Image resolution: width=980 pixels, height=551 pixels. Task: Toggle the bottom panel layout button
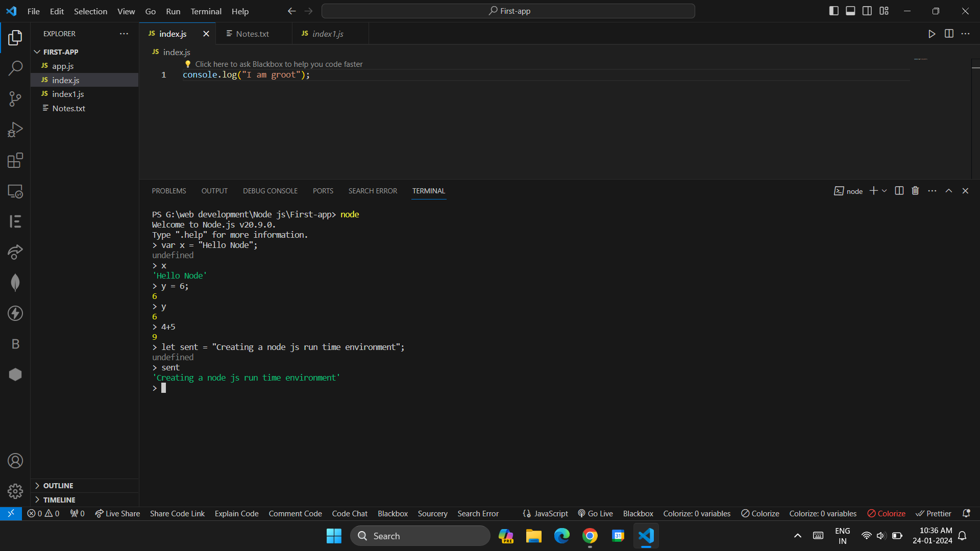pyautogui.click(x=850, y=11)
